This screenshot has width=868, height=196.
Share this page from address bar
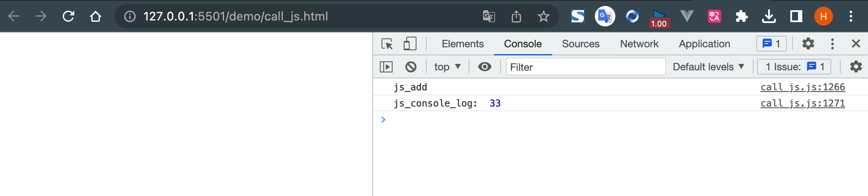coord(516,17)
